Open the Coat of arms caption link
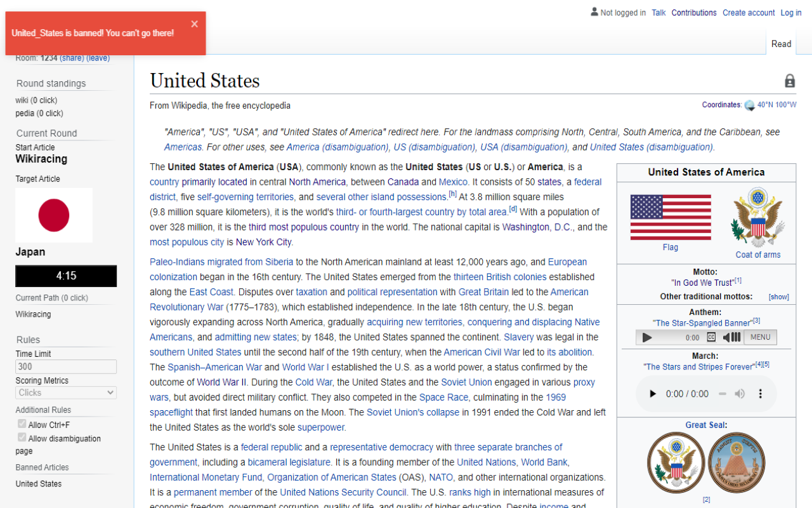The height and width of the screenshot is (508, 812). coord(758,255)
